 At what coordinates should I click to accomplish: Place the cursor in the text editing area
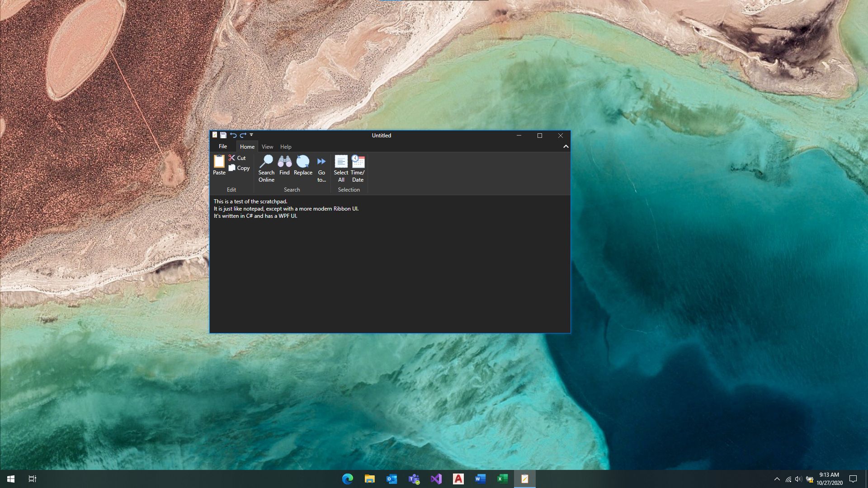coord(389,262)
